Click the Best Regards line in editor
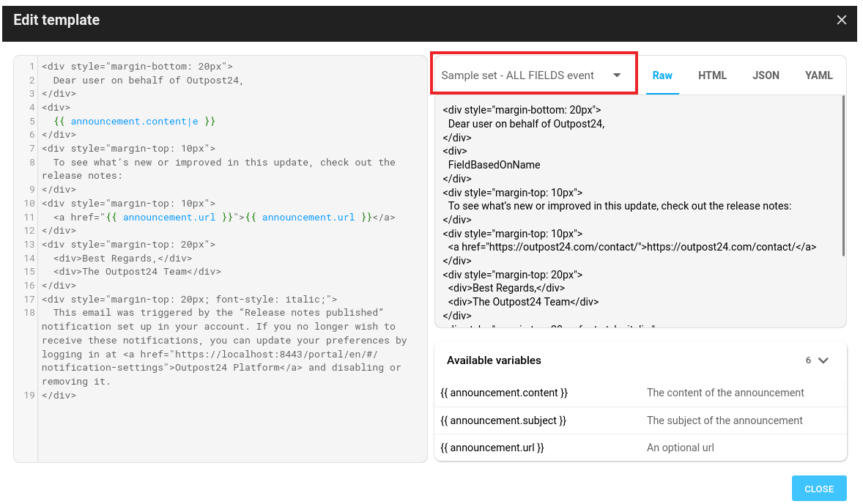Viewport: 863px width, 504px height. (x=122, y=258)
